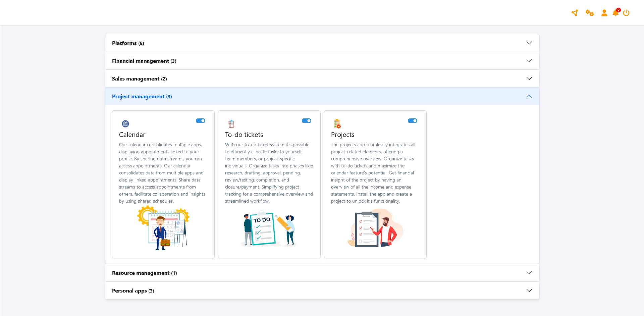Disable the Calendar app toggle

click(x=201, y=121)
